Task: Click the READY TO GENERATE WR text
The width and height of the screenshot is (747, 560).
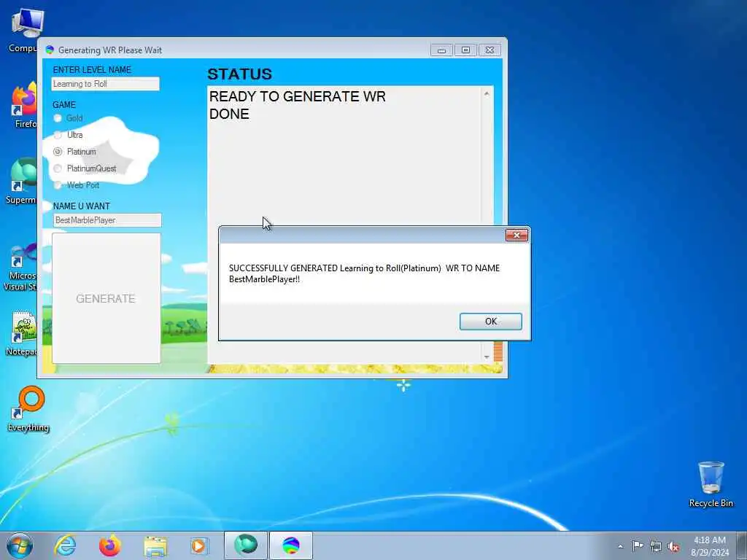Action: (298, 96)
